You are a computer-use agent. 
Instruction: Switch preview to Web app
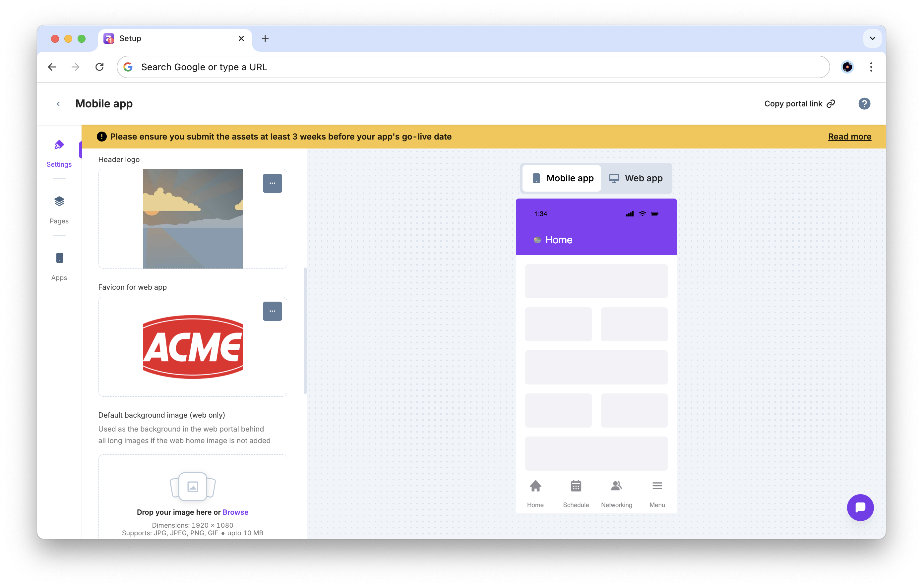click(x=636, y=178)
